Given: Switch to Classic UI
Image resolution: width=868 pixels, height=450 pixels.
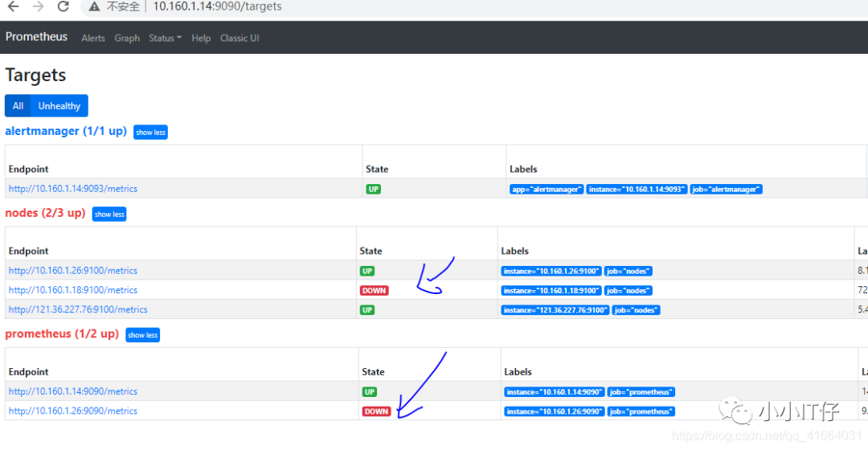Looking at the screenshot, I should (240, 39).
